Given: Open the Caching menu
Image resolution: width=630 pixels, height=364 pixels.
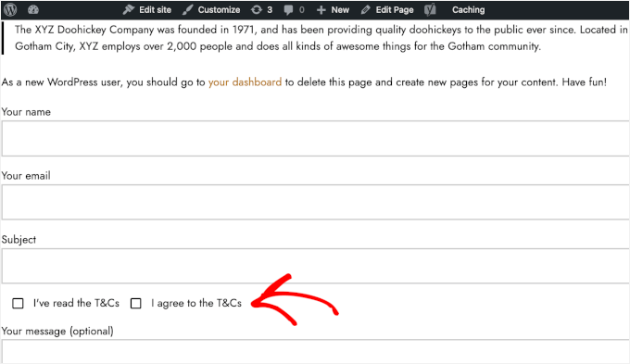Looking at the screenshot, I should point(468,9).
